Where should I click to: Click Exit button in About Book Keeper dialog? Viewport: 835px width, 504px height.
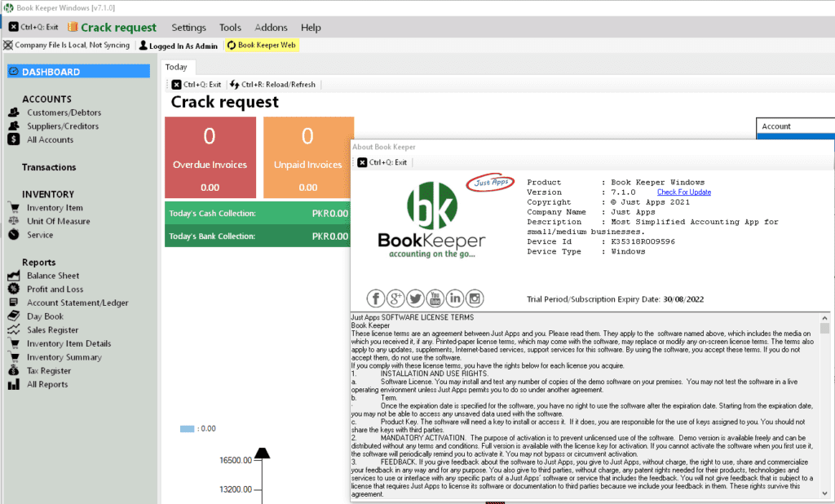(382, 162)
